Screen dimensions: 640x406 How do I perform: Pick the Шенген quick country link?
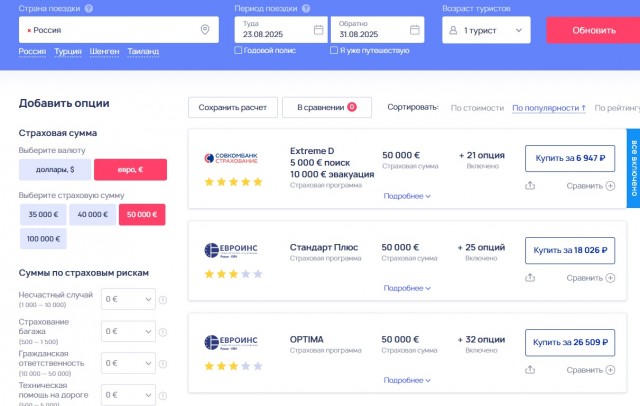(x=104, y=51)
